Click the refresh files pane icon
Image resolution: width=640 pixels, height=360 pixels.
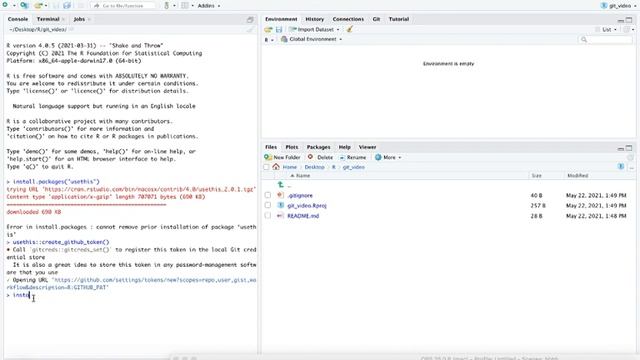(x=631, y=158)
